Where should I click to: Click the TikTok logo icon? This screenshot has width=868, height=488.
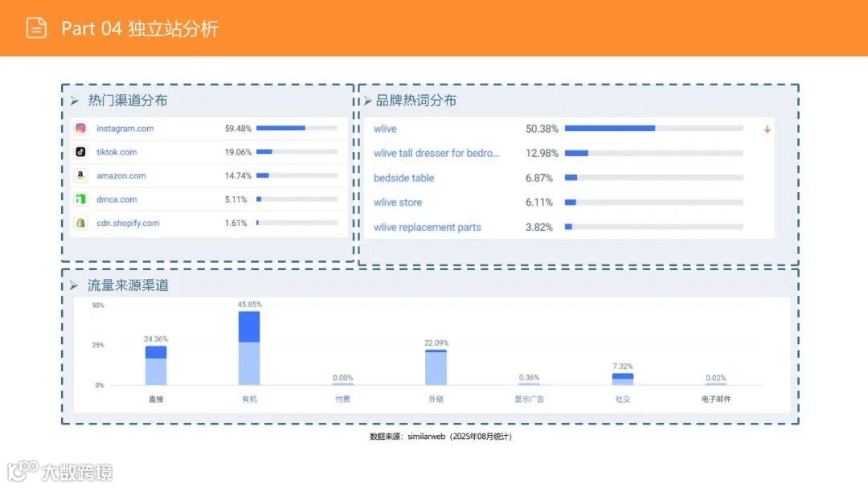(x=81, y=152)
